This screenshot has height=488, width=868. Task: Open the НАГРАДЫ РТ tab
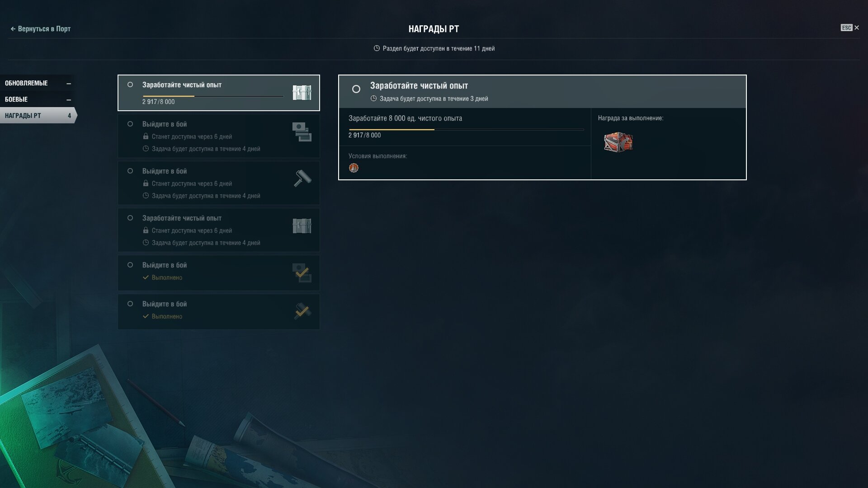[38, 116]
